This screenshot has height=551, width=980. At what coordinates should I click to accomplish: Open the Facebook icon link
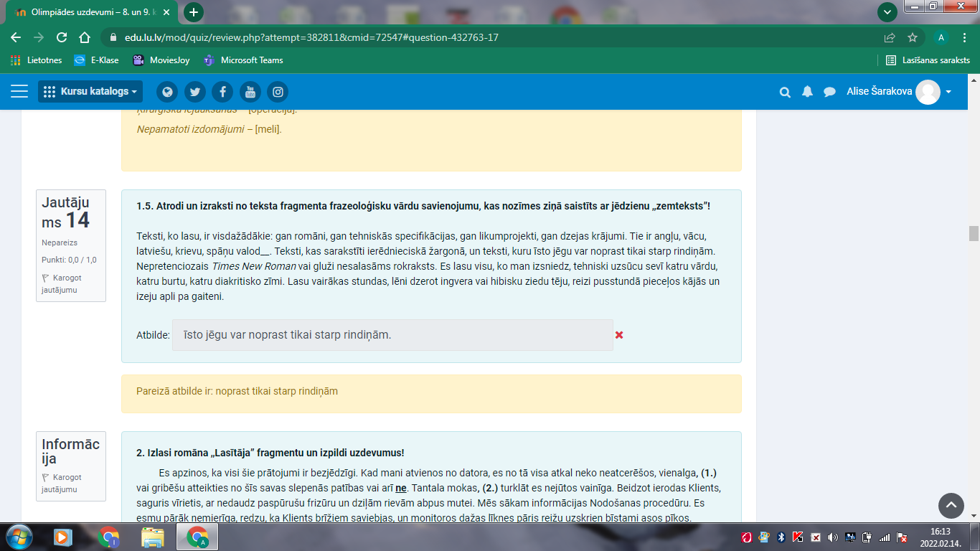(x=222, y=92)
